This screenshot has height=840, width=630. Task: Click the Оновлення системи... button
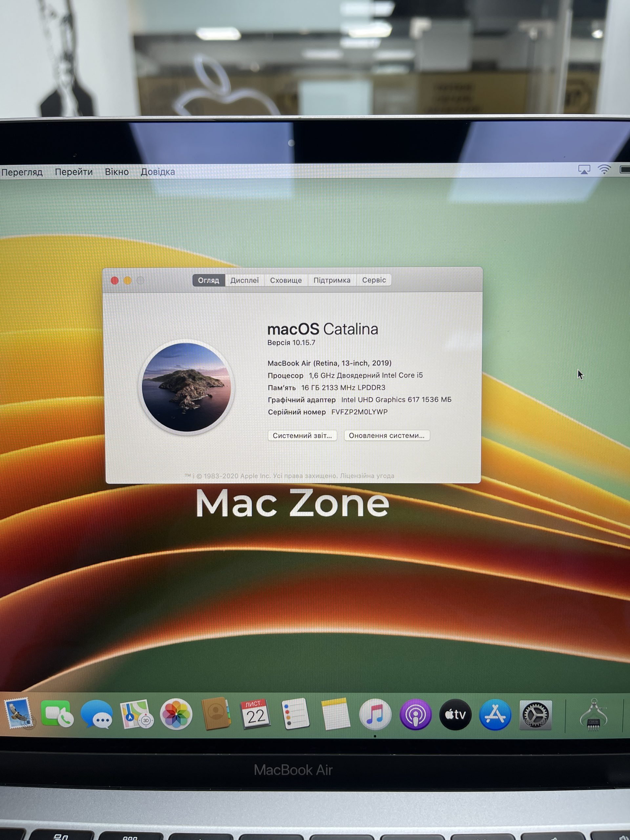tap(387, 435)
